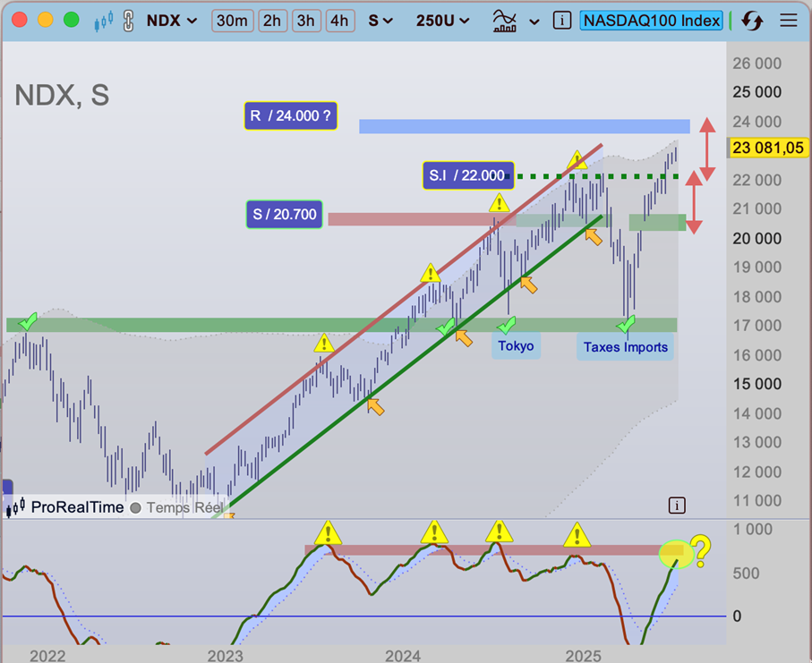Viewport: 812px width, 663px height.
Task: Expand the indicators dropdown arrow
Action: coord(534,21)
